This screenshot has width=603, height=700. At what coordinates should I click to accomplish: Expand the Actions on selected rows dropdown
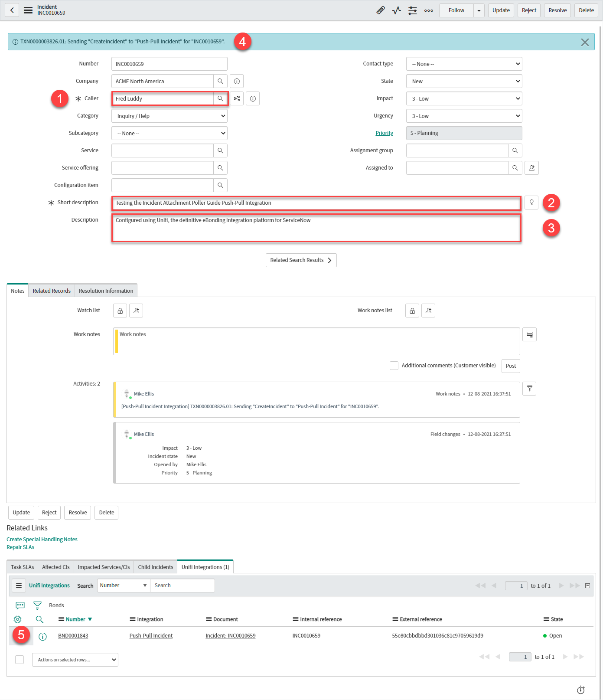tap(75, 660)
